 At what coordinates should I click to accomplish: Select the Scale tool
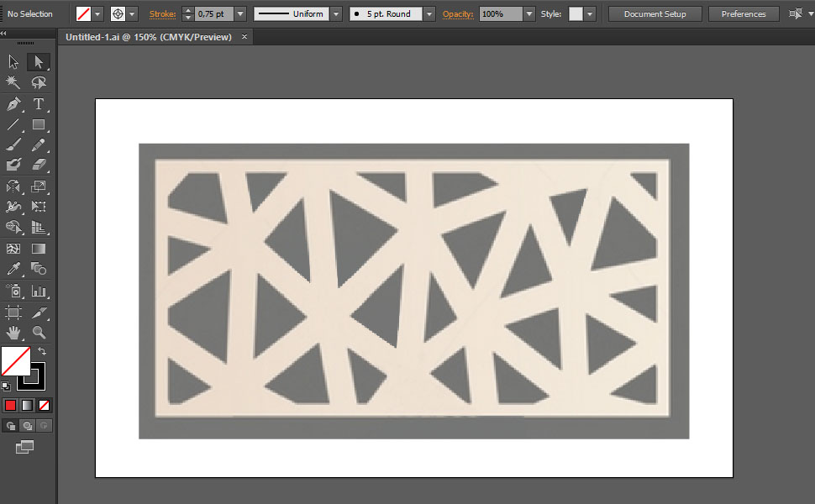click(39, 186)
